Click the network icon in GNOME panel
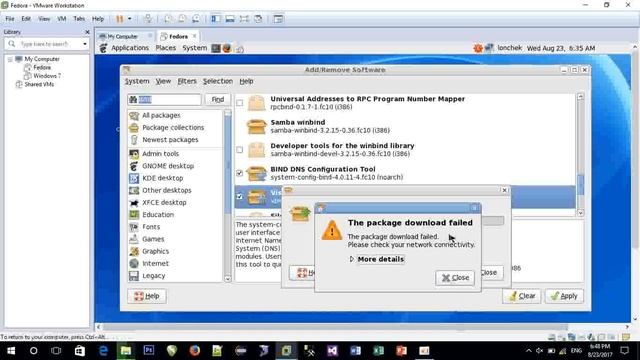This screenshot has height=360, width=640. click(489, 48)
